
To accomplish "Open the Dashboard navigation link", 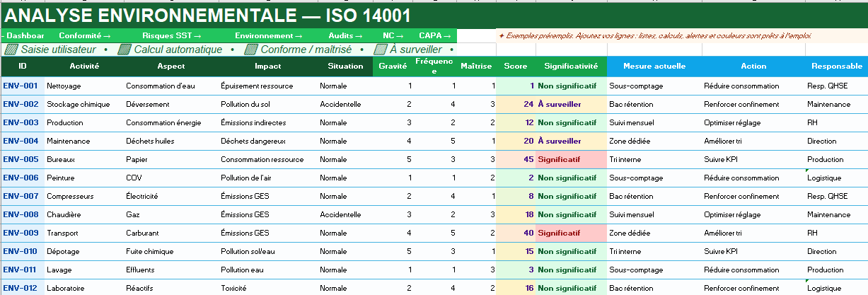I will pos(23,35).
